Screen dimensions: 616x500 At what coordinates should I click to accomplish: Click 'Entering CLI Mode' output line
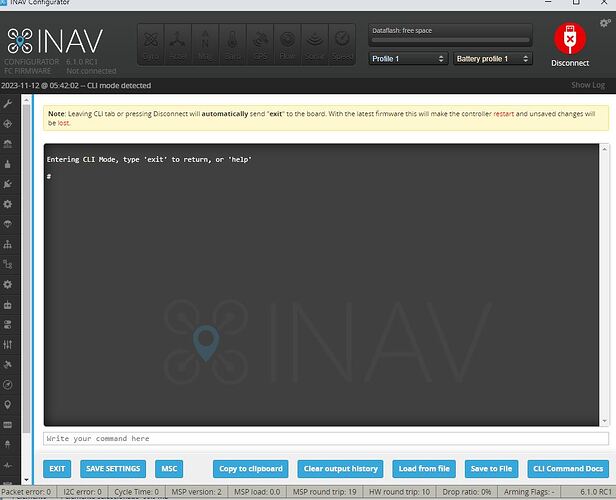pyautogui.click(x=149, y=159)
